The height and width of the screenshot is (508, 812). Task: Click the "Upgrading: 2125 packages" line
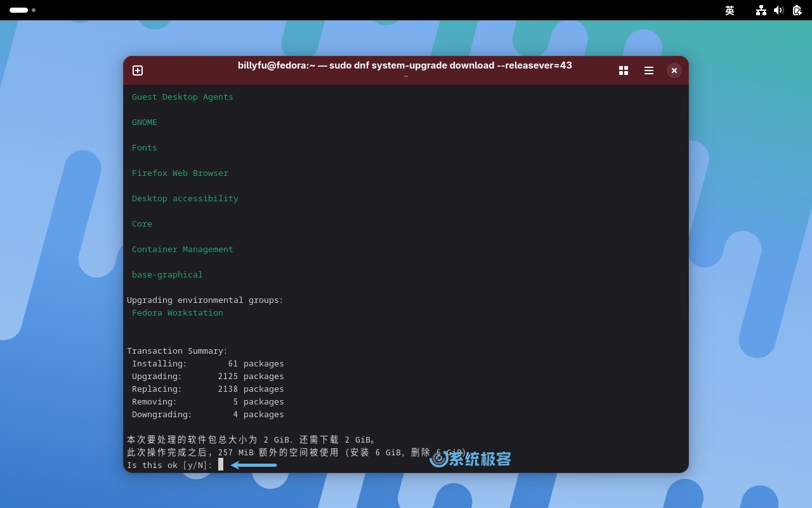[x=207, y=376]
